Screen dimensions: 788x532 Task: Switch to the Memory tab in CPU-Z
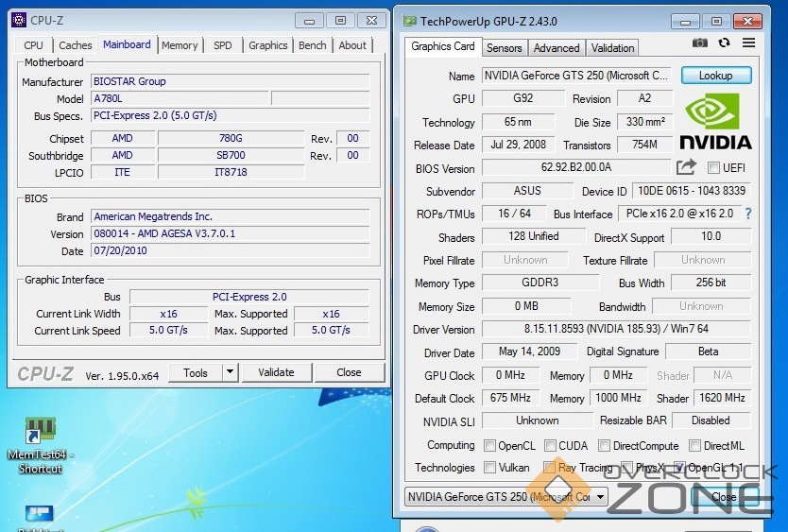[180, 45]
